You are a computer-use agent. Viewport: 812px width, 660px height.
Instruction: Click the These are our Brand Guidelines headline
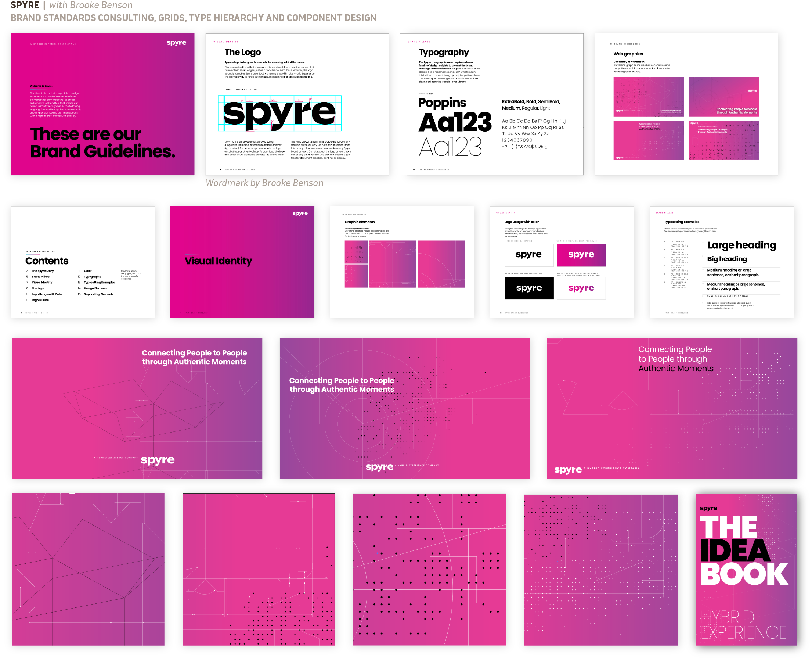[102, 143]
